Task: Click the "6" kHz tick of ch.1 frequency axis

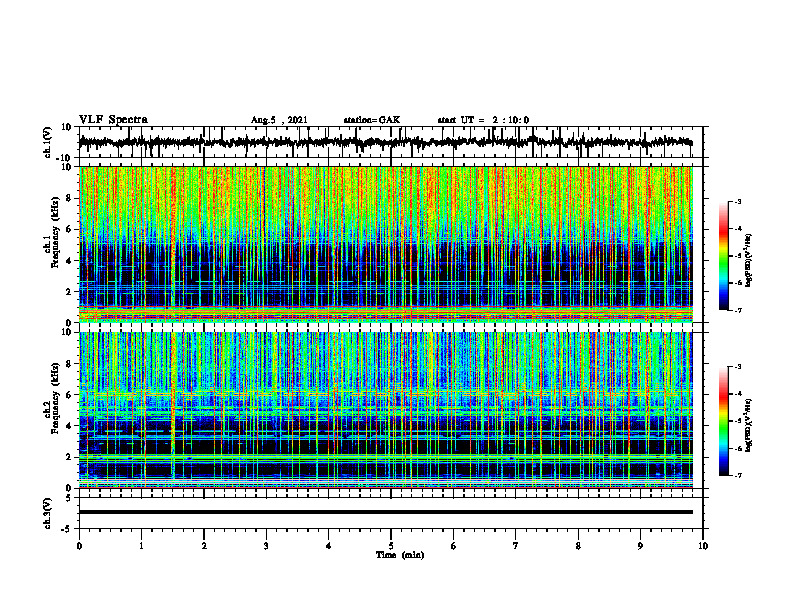Action: 69,229
